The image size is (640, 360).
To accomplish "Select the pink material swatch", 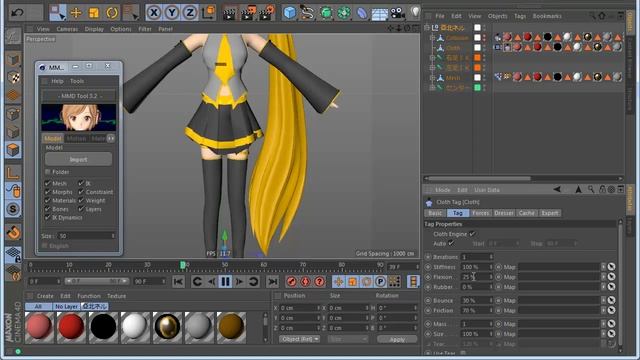I will click(39, 327).
